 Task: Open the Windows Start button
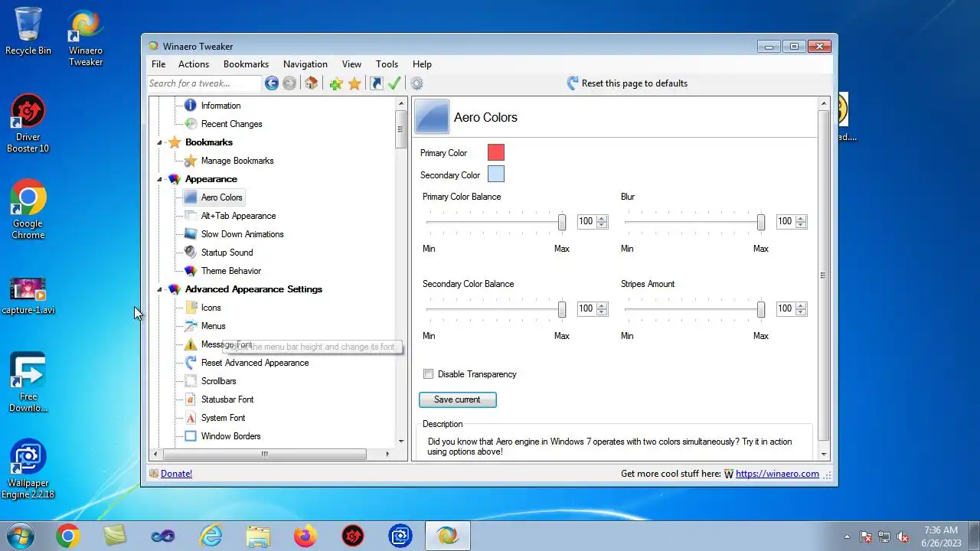click(21, 536)
